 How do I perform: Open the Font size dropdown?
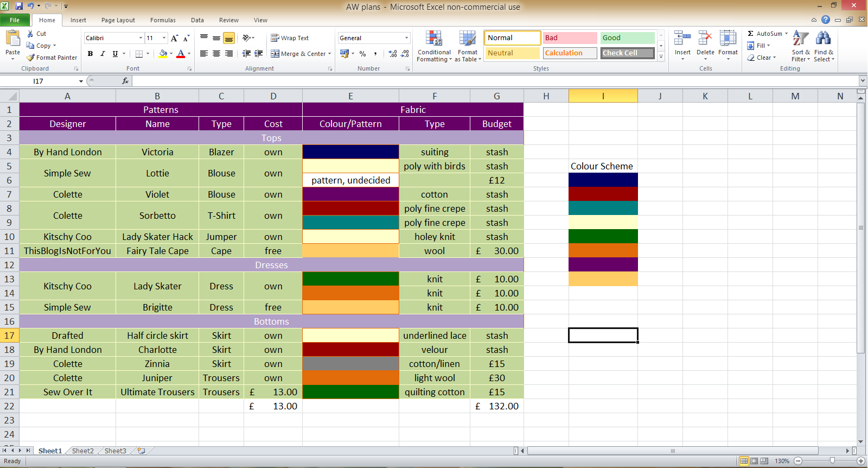pyautogui.click(x=164, y=38)
